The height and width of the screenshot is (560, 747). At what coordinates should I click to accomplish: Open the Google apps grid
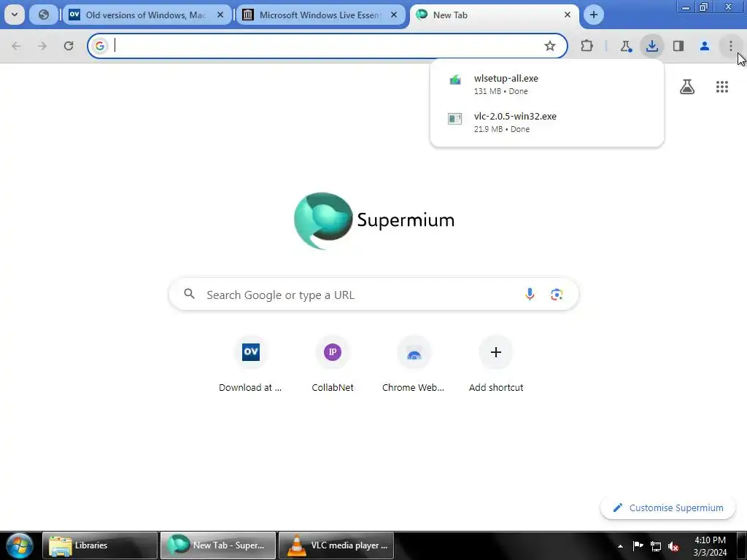[722, 87]
